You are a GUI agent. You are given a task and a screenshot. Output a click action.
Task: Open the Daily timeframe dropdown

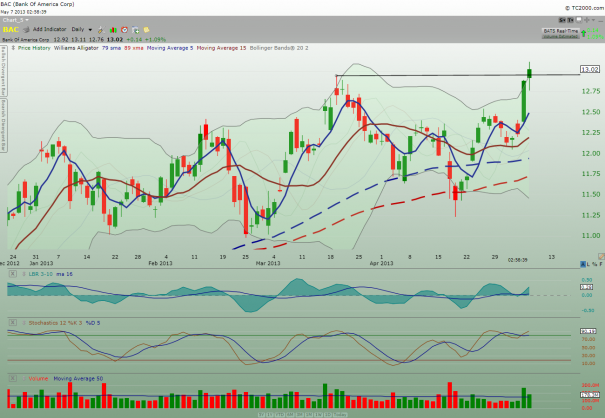tap(81, 29)
